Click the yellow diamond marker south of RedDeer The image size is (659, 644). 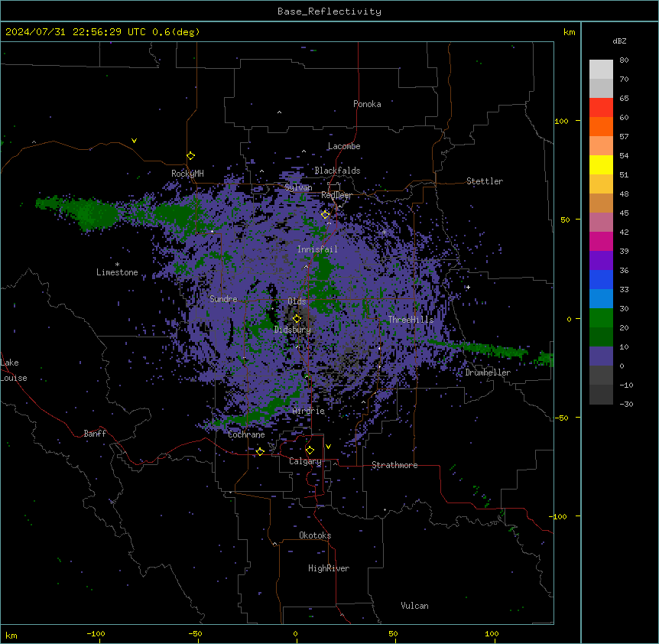(326, 215)
